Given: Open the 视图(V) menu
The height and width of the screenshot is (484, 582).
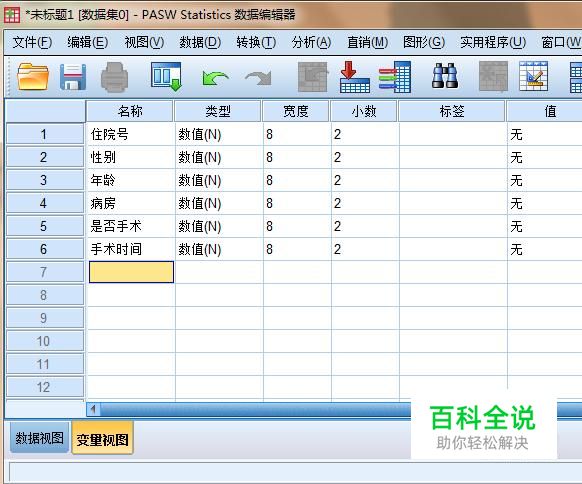Looking at the screenshot, I should (144, 42).
